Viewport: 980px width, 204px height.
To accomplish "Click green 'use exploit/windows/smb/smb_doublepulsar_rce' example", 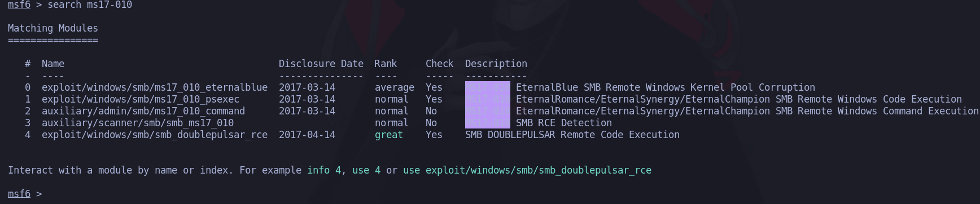I will (x=527, y=170).
